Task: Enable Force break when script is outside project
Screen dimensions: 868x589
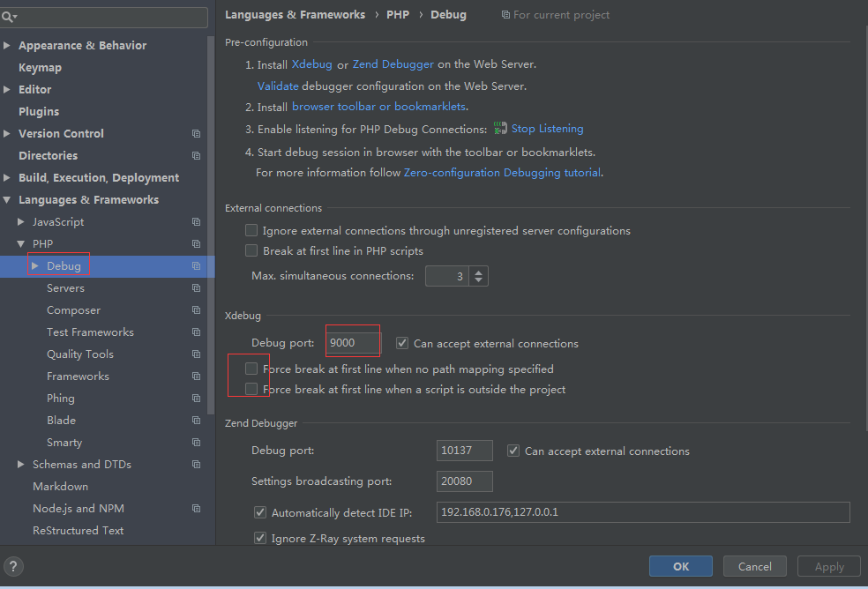Action: click(251, 389)
